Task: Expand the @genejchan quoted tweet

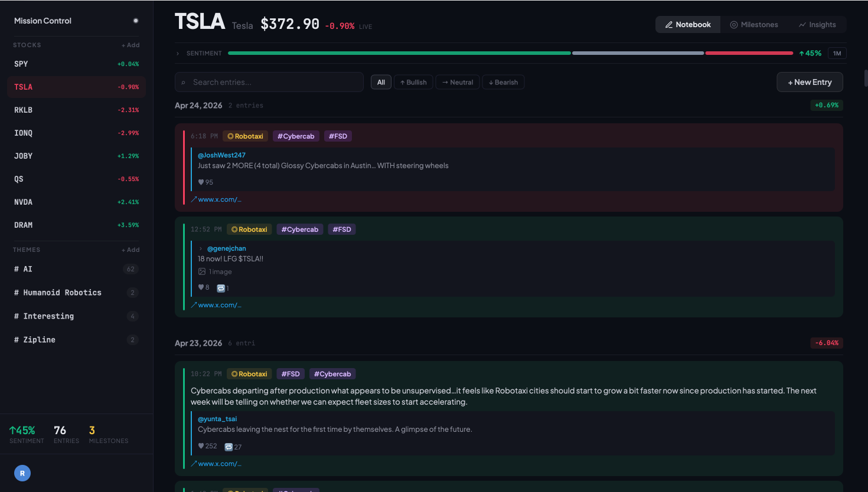Action: 201,248
